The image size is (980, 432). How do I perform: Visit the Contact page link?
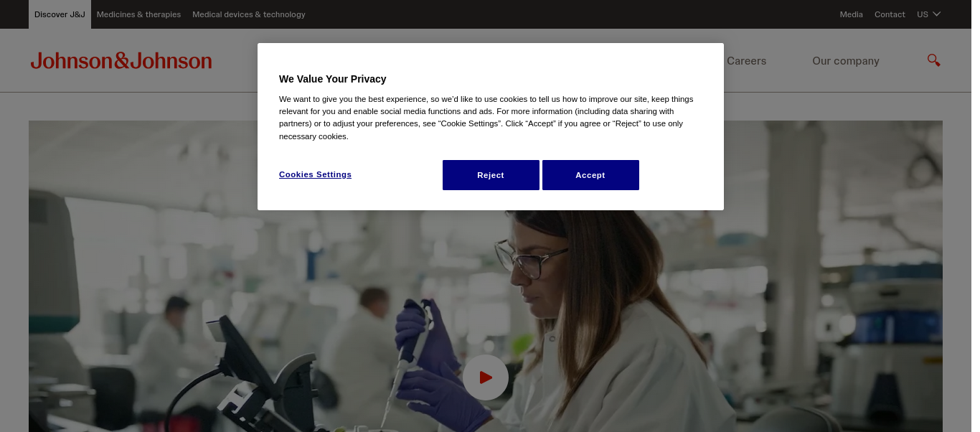pyautogui.click(x=890, y=14)
